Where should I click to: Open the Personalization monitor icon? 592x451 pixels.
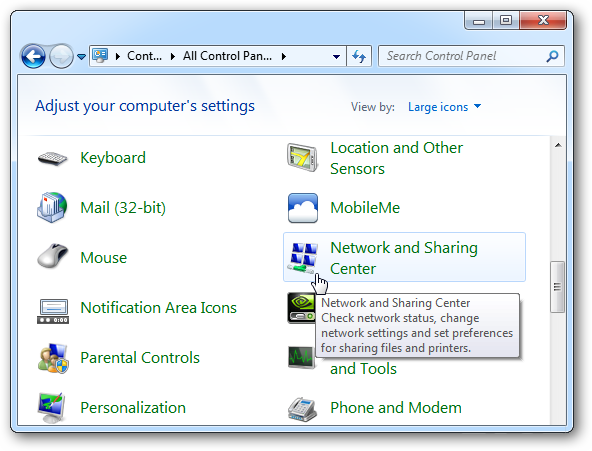tap(52, 408)
